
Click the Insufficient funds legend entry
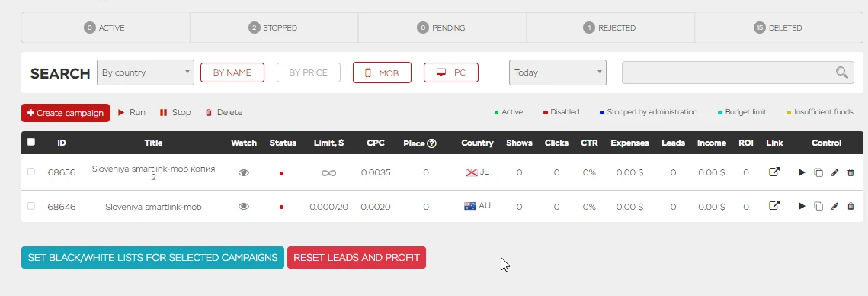click(x=820, y=112)
